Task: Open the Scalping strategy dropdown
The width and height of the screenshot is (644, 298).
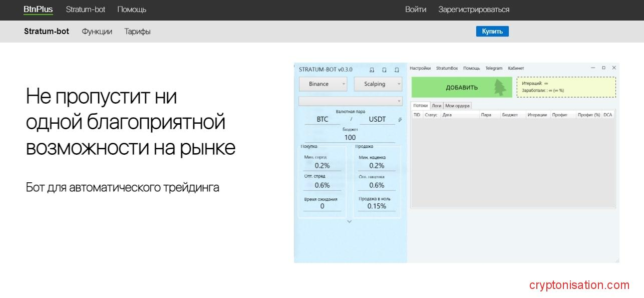Action: (x=378, y=84)
